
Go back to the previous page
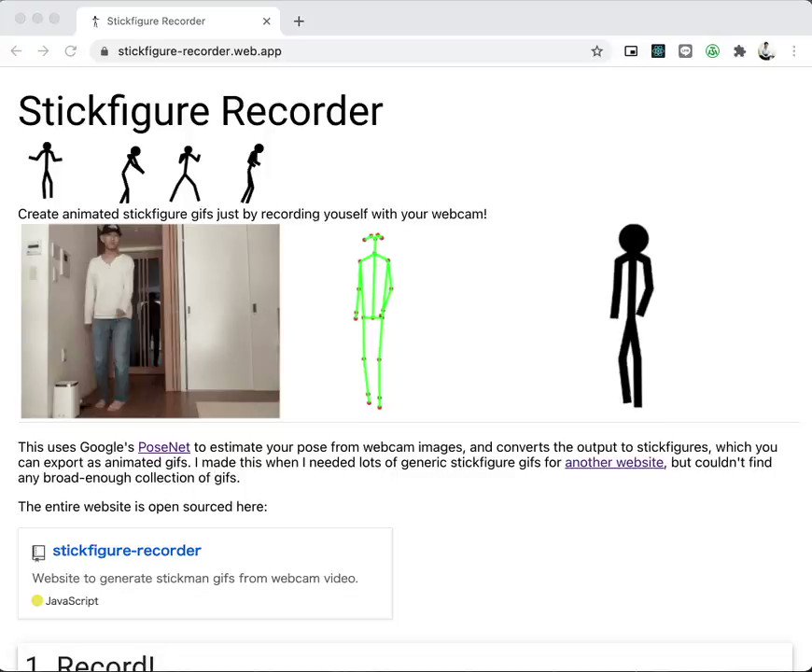16,50
